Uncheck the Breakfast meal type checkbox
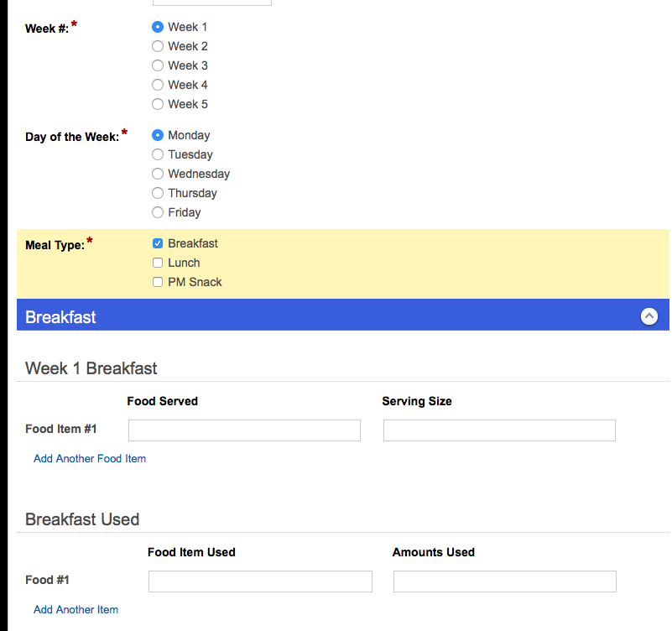Viewport: 672px width, 631px height. [x=158, y=243]
